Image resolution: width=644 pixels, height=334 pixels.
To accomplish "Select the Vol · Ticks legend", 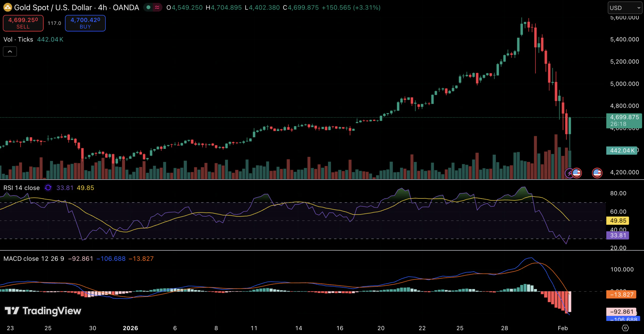I will coord(18,39).
